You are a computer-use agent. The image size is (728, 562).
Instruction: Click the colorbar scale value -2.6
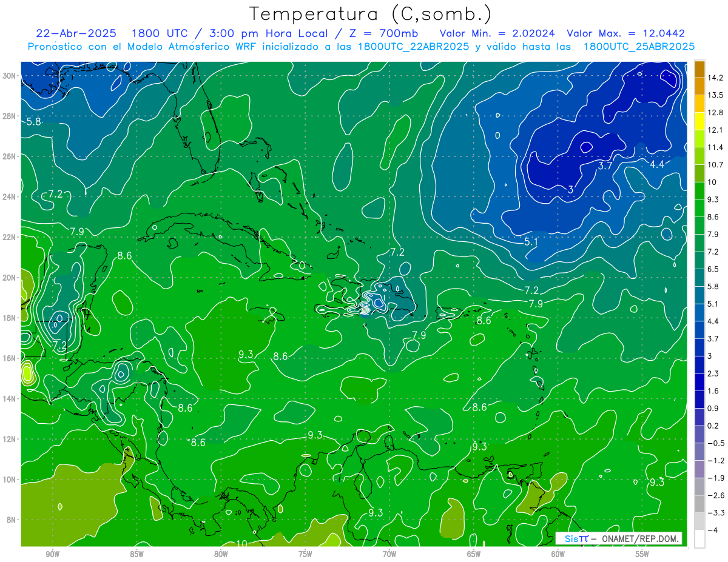click(715, 495)
